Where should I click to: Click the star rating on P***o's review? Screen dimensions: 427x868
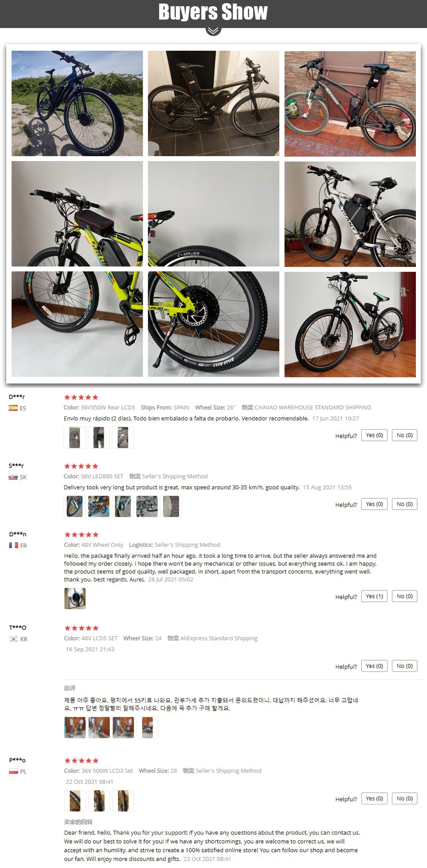click(81, 761)
